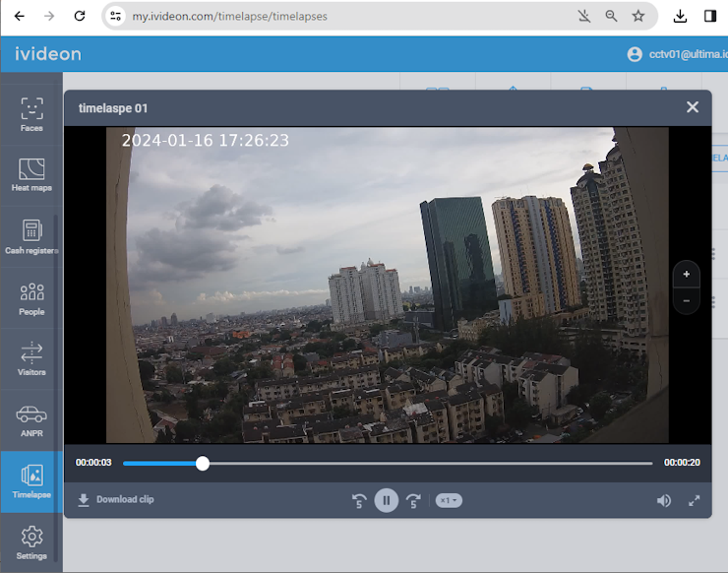728x573 pixels.
Task: Open Settings from the sidebar
Action: 31,542
